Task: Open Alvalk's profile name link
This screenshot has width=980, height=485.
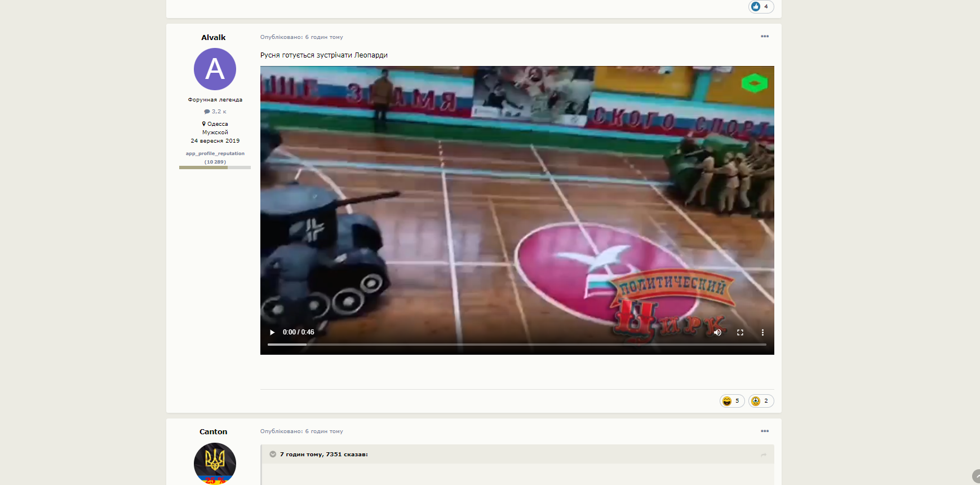Action: tap(213, 37)
